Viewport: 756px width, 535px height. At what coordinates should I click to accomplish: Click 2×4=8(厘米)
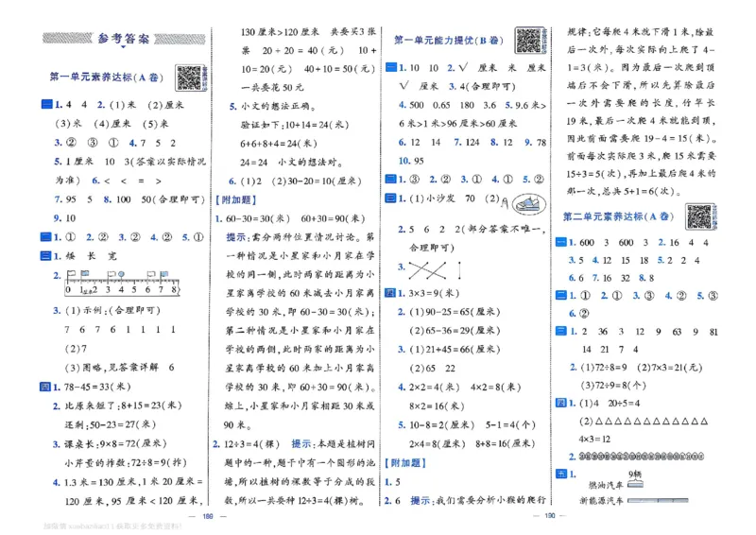coord(438,444)
